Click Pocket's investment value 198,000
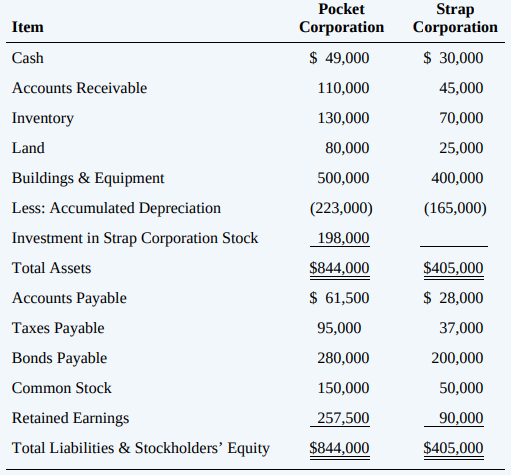 [x=343, y=238]
